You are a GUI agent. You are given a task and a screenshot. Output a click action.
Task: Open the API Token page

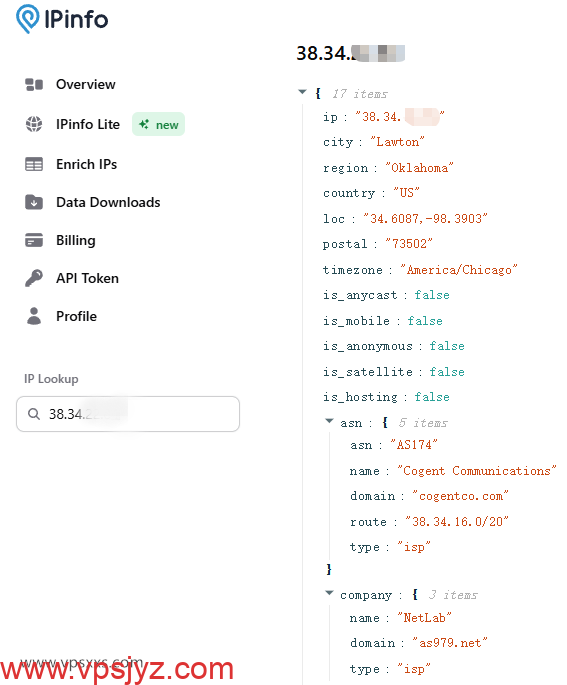click(x=87, y=278)
